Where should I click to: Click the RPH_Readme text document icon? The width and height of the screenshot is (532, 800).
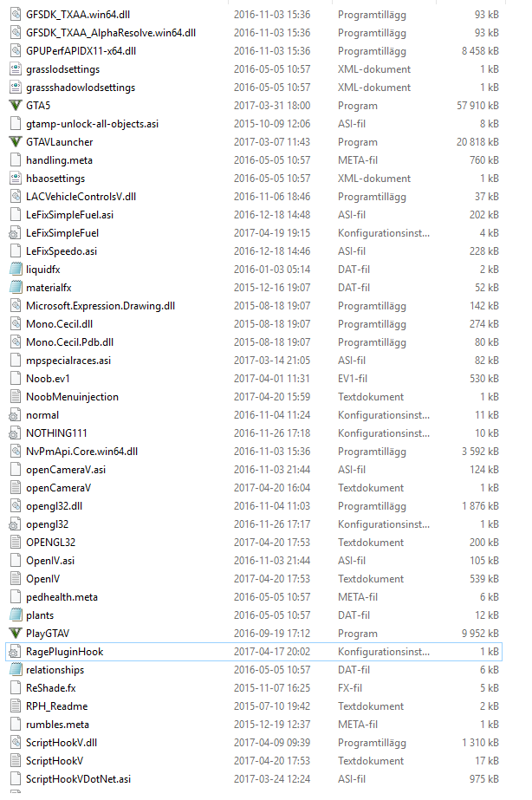click(x=16, y=706)
